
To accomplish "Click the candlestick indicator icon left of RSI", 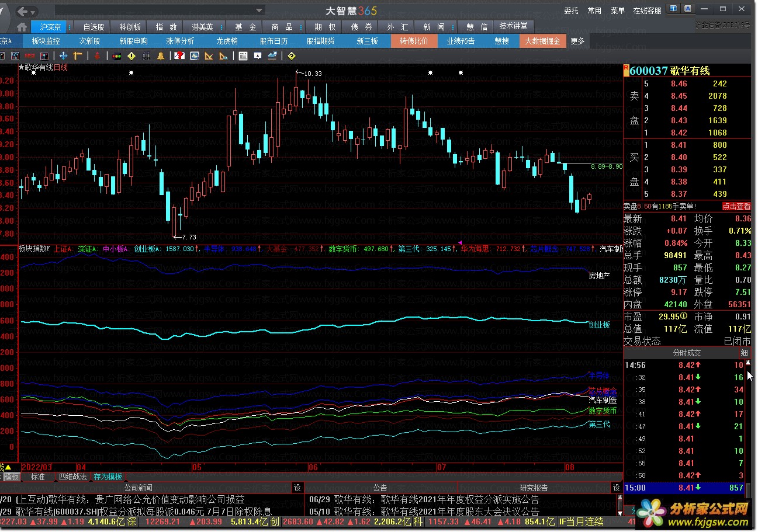I will click(x=15, y=56).
